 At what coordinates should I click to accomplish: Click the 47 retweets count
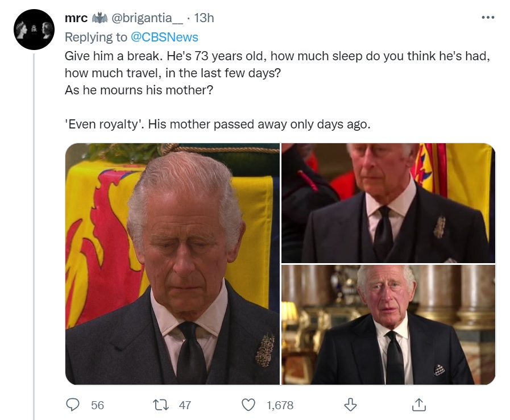(x=185, y=405)
